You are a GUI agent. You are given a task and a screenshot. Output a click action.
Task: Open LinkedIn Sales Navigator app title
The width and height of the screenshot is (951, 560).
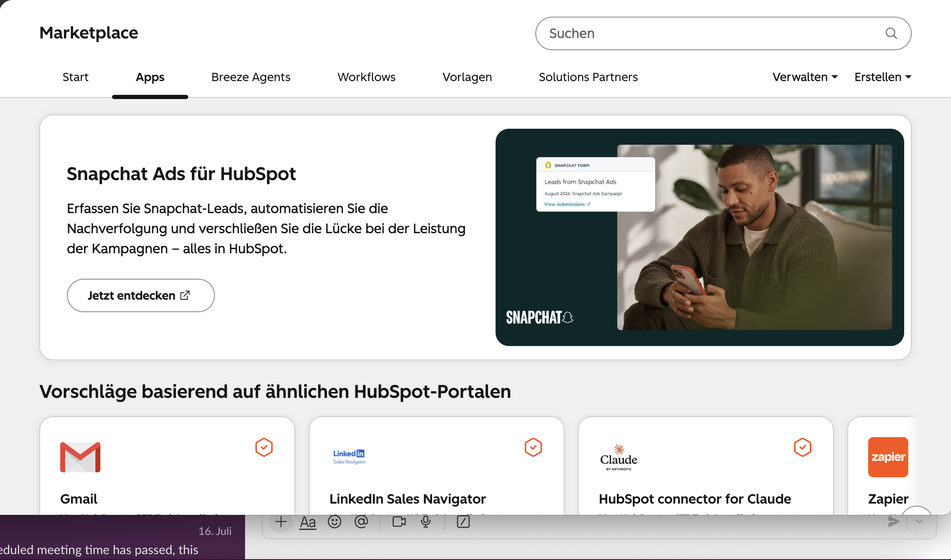[408, 499]
